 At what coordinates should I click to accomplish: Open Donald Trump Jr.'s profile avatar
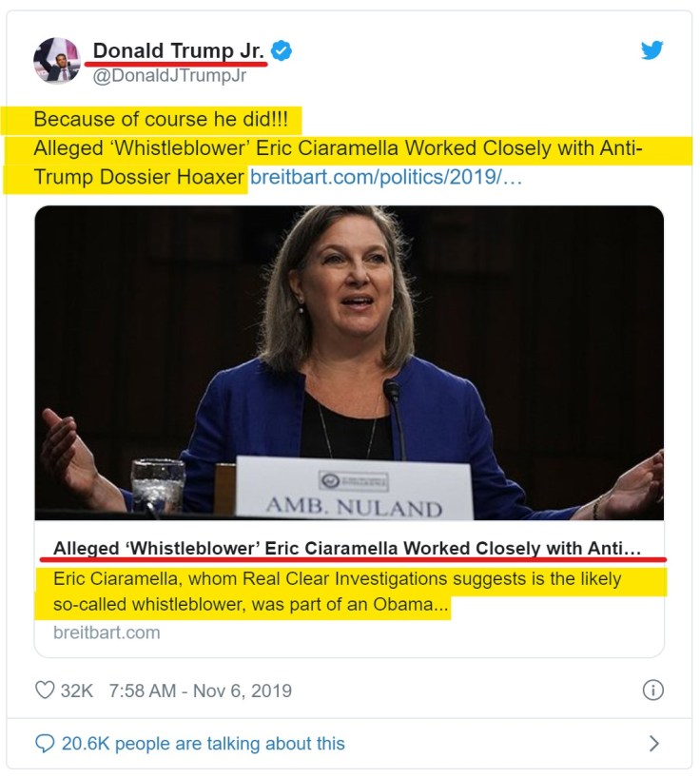(56, 60)
